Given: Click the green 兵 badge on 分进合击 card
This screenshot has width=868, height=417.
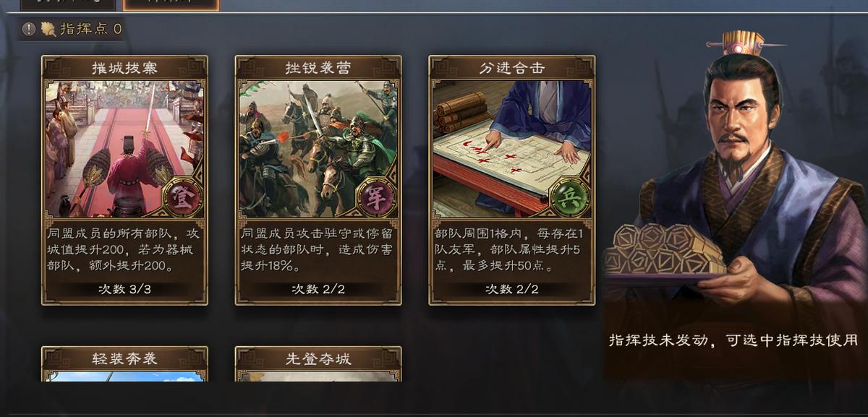Looking at the screenshot, I should (x=570, y=198).
